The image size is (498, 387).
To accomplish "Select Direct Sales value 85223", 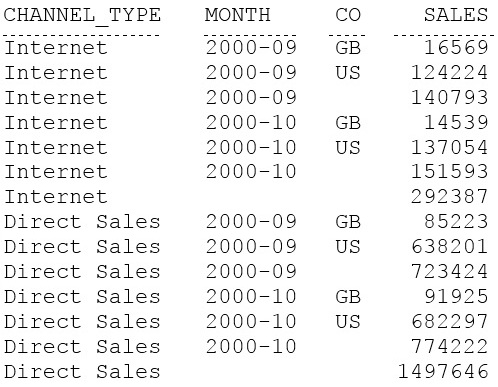I will click(456, 222).
